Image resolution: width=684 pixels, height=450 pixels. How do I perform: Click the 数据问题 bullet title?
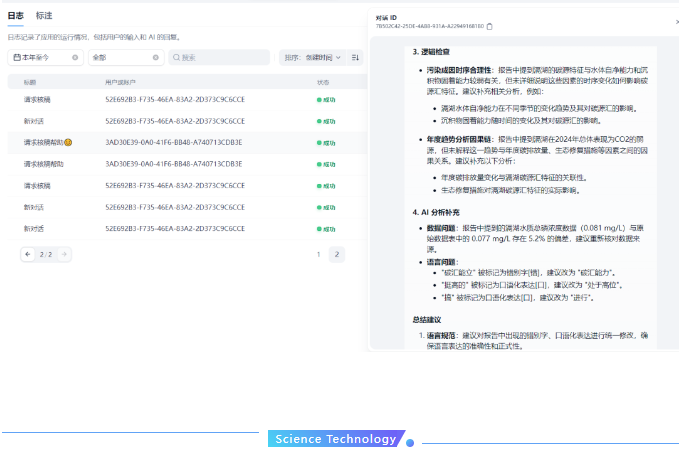[441, 228]
